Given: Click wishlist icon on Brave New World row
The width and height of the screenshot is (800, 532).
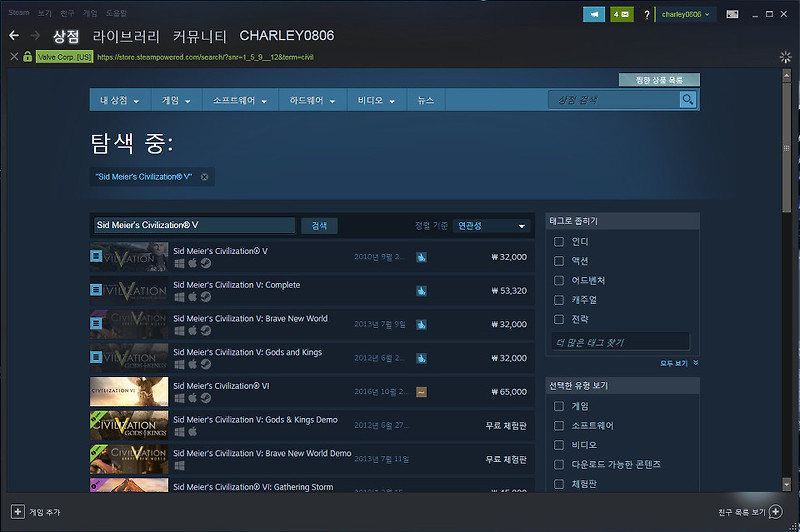Looking at the screenshot, I should 421,324.
